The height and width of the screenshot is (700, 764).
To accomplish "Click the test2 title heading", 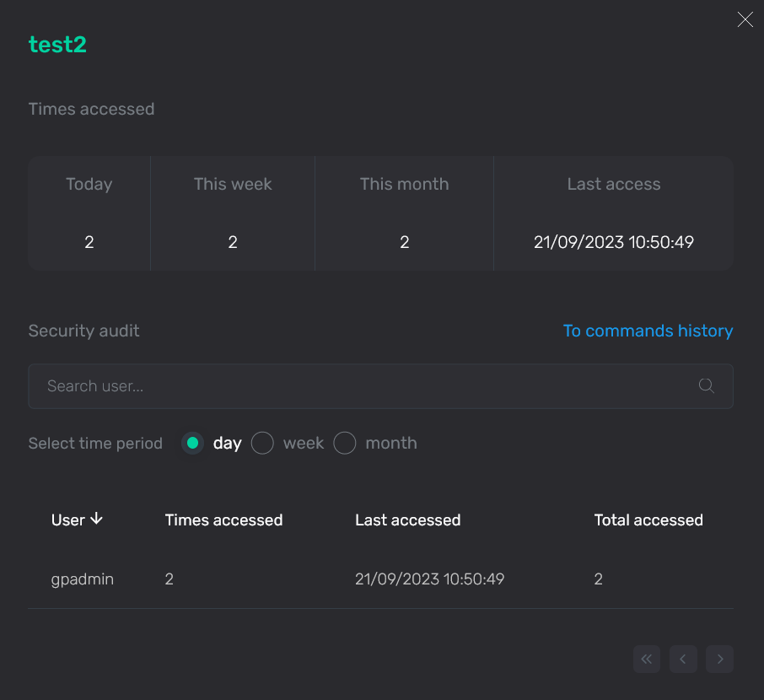I will click(57, 44).
